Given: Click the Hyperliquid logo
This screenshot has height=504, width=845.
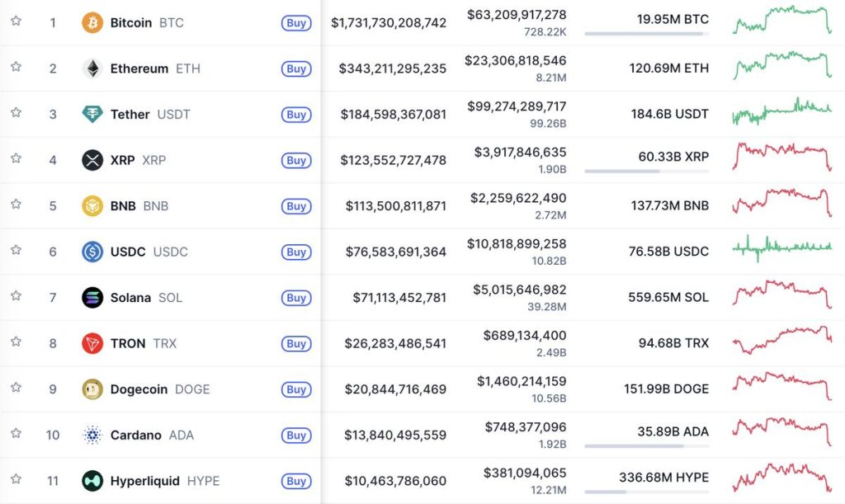Looking at the screenshot, I should pos(92,480).
